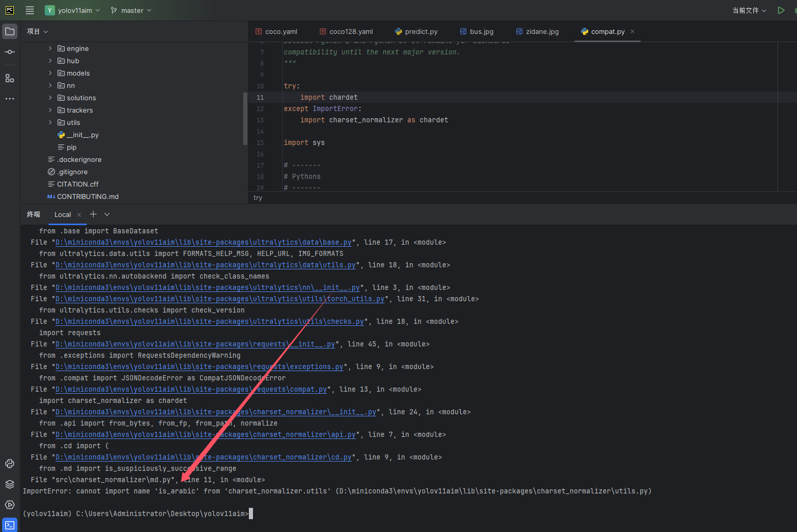
Task: Expand the models folder
Action: (50, 73)
